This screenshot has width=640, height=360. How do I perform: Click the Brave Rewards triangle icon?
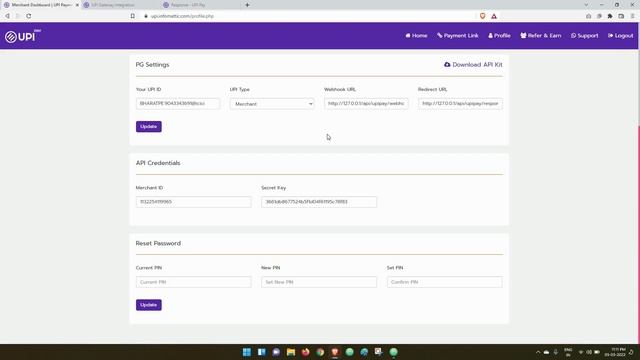(494, 16)
